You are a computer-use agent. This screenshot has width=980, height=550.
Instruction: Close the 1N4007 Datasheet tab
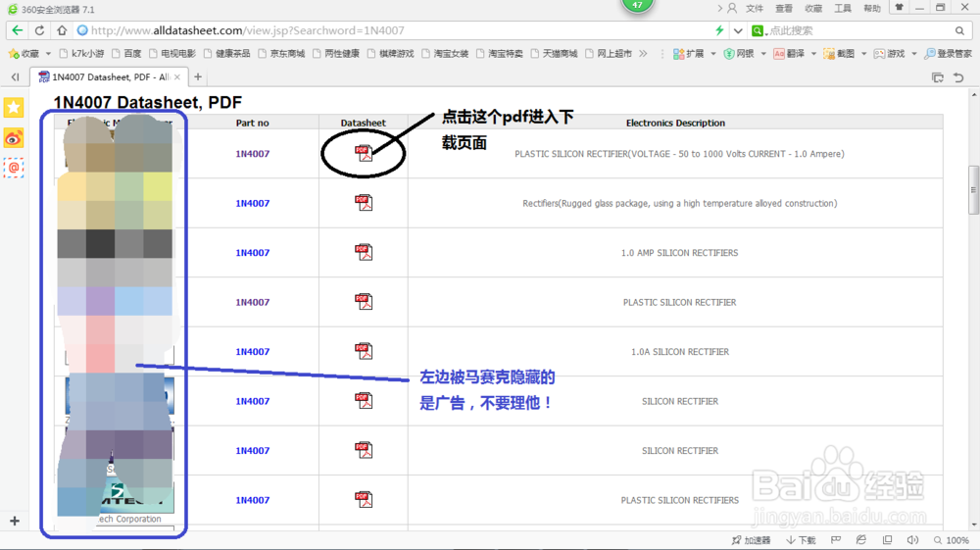pyautogui.click(x=176, y=76)
